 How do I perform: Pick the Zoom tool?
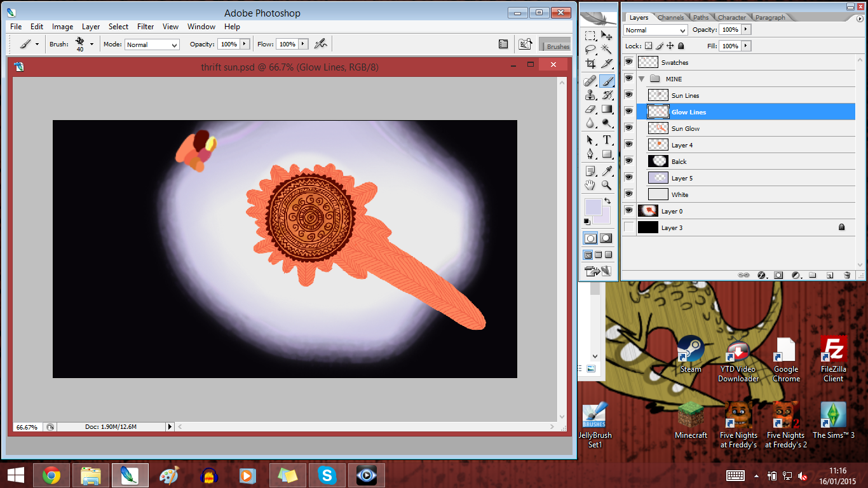tap(607, 186)
